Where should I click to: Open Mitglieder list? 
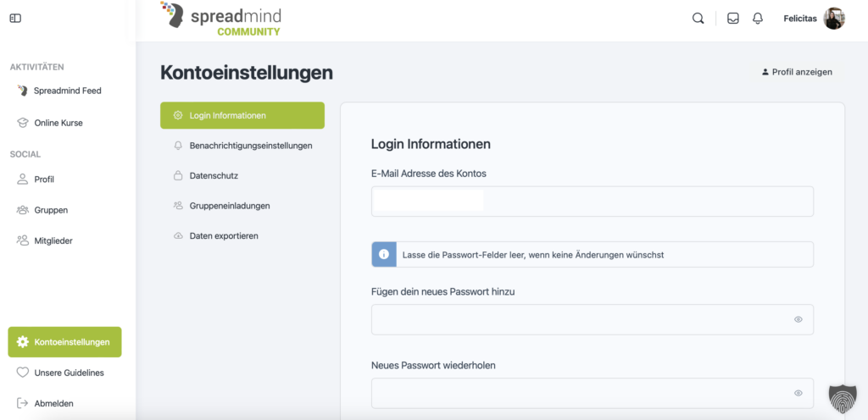[53, 240]
